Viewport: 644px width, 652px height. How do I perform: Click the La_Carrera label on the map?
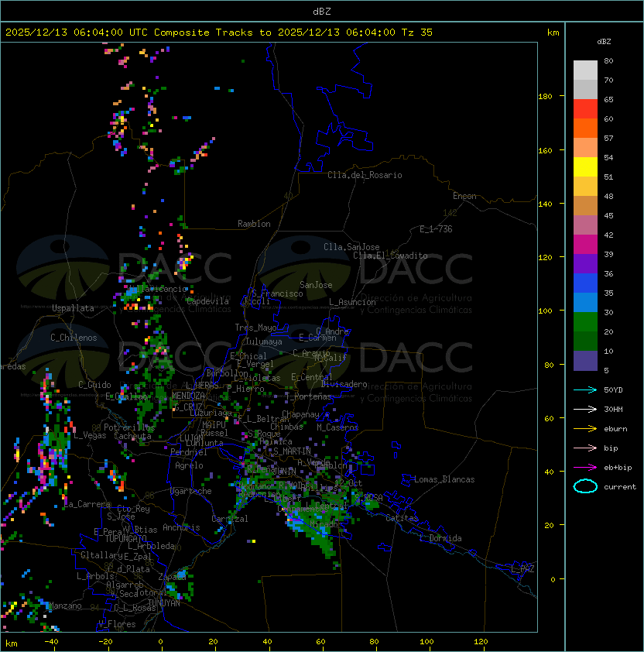(87, 504)
